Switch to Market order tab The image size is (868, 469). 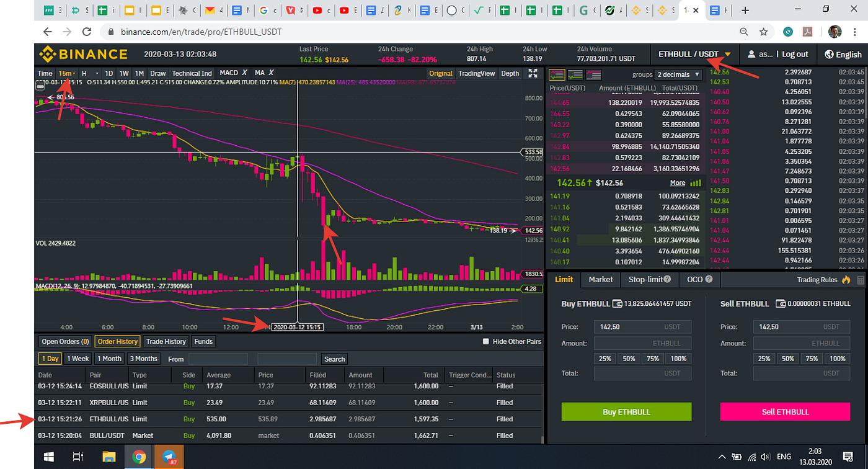coord(600,280)
